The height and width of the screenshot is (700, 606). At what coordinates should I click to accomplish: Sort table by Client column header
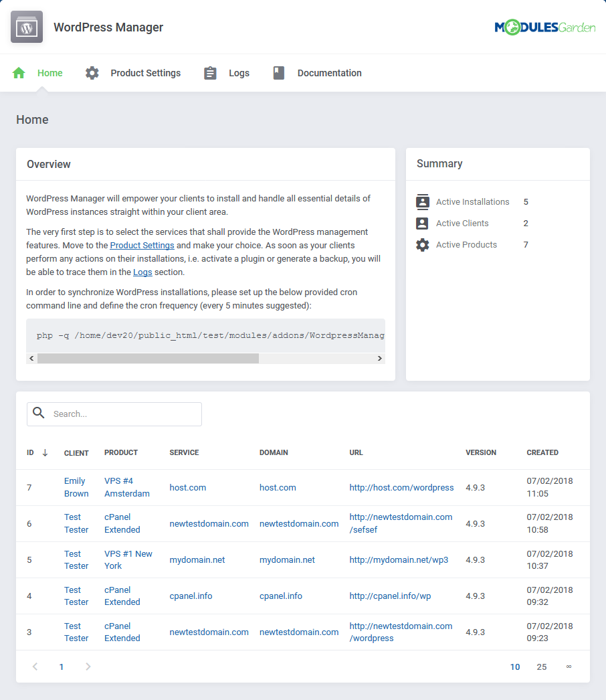76,453
